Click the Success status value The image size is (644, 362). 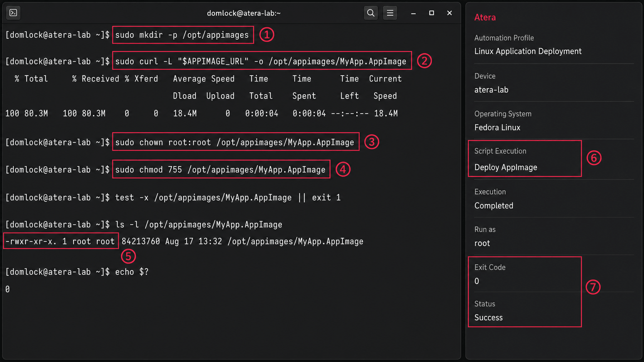[x=488, y=318]
